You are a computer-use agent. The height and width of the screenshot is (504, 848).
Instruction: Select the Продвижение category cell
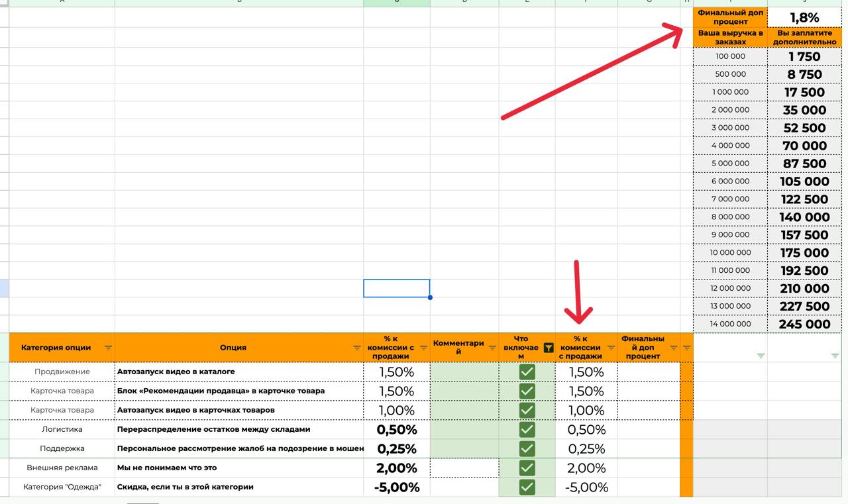62,372
